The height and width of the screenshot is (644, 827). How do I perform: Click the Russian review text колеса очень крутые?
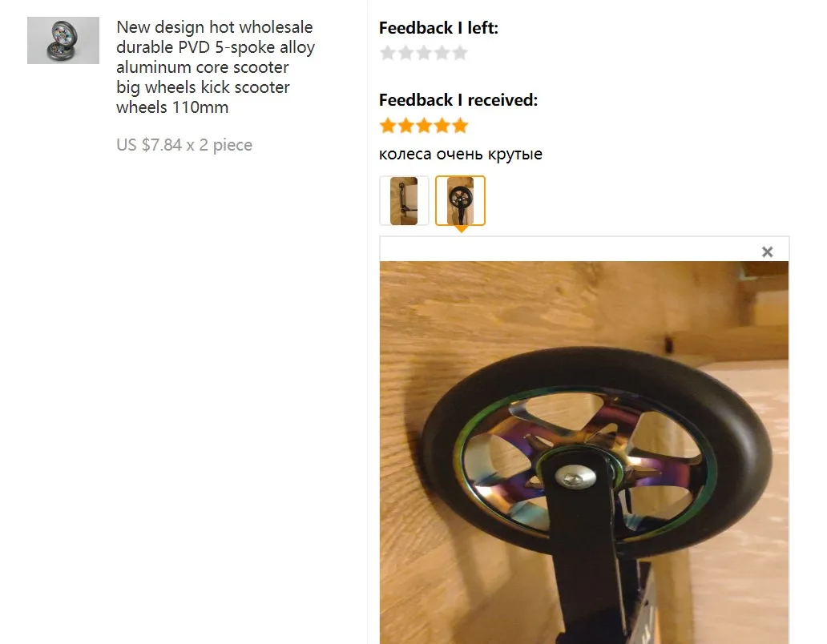[461, 154]
